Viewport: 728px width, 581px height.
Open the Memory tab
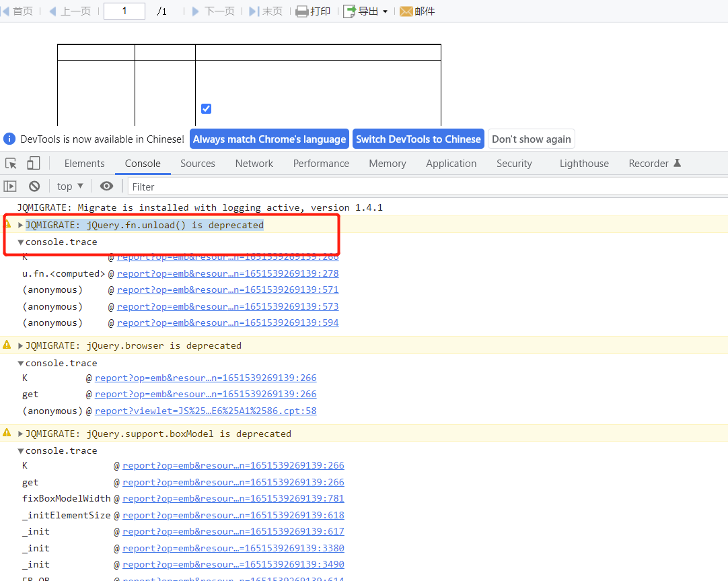pyautogui.click(x=388, y=164)
